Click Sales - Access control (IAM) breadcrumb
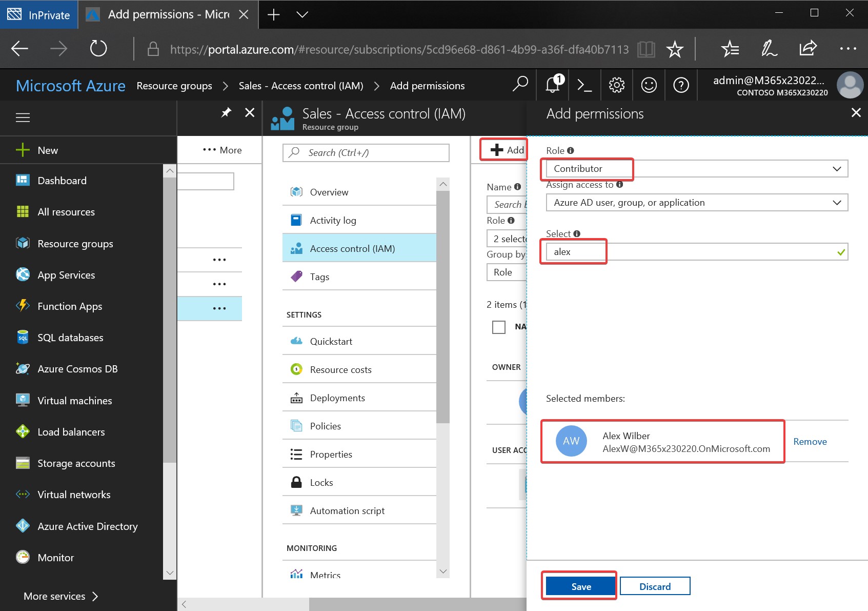 tap(301, 86)
